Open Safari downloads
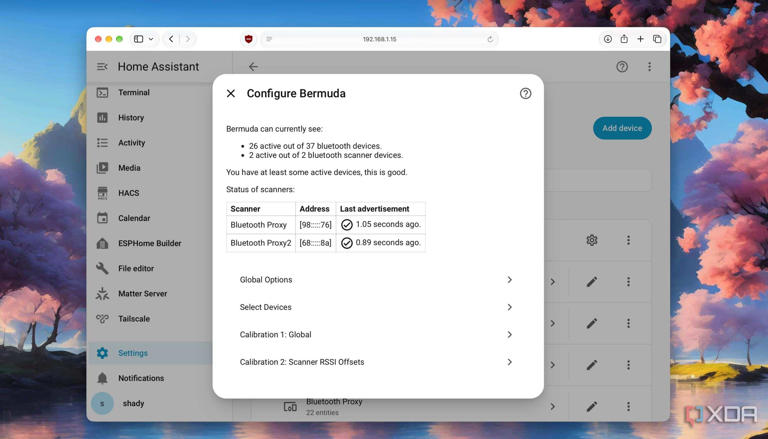 607,39
